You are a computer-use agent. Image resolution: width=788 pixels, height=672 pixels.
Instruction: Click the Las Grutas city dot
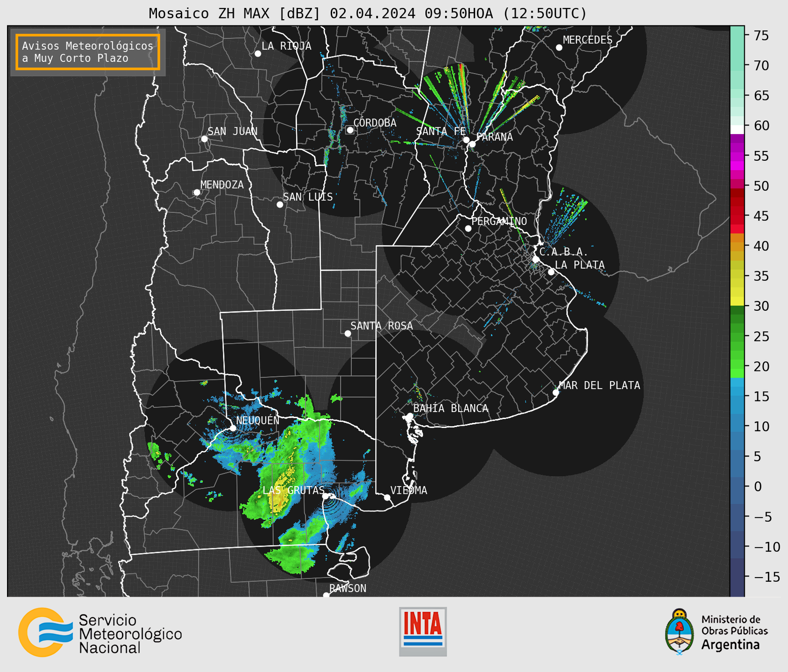point(326,496)
